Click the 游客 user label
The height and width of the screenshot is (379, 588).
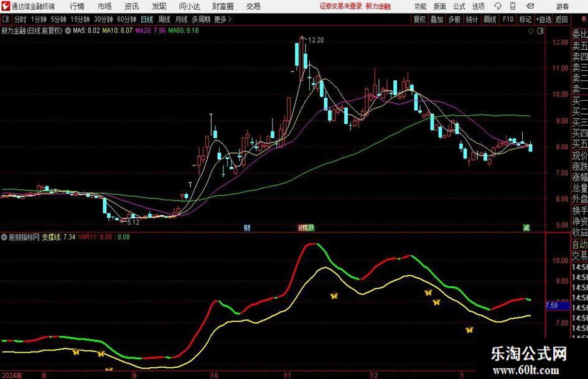coord(562,6)
